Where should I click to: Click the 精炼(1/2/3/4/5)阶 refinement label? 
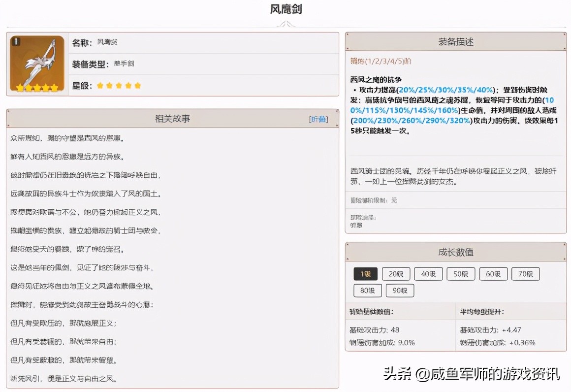pyautogui.click(x=380, y=61)
